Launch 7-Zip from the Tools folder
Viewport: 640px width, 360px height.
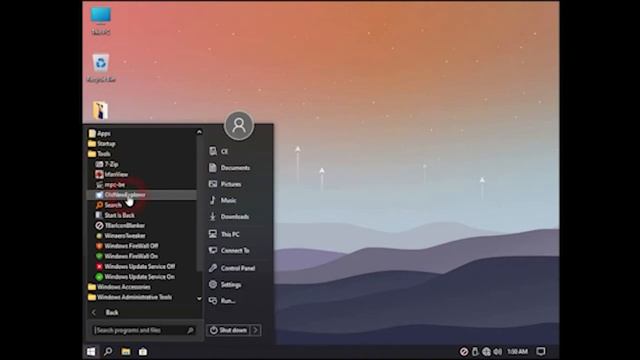click(x=107, y=164)
